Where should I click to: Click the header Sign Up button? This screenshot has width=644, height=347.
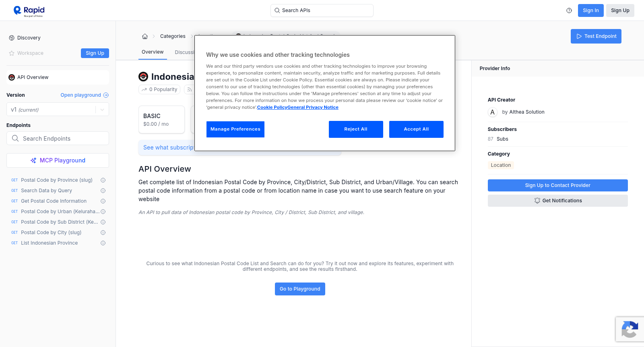pos(620,10)
